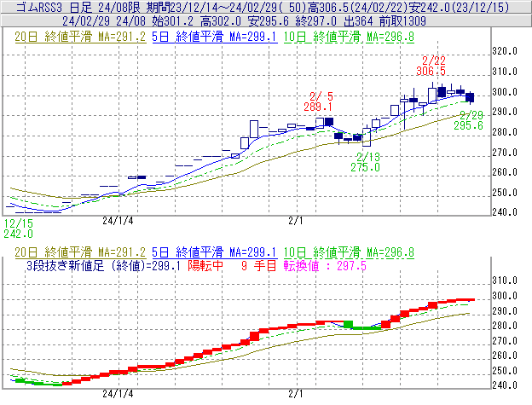Screen dimensions: 532x405
Task: Click the red 2/5 289.1 peak annotation
Action: 318,101
